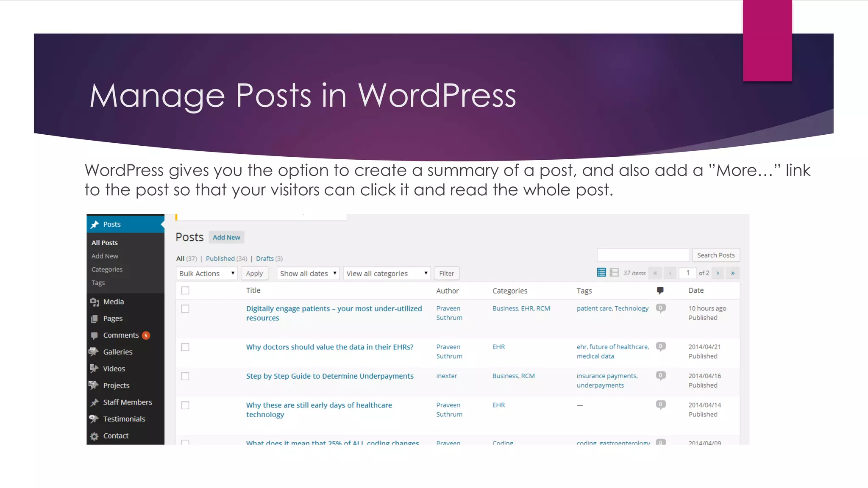The width and height of the screenshot is (868, 488).
Task: Click the Search Posts button
Action: (716, 255)
